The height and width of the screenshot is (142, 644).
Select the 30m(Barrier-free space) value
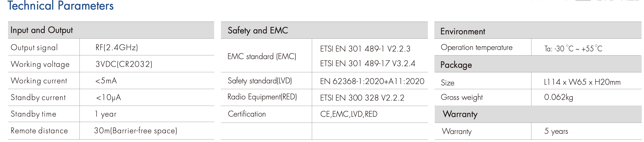pyautogui.click(x=136, y=131)
